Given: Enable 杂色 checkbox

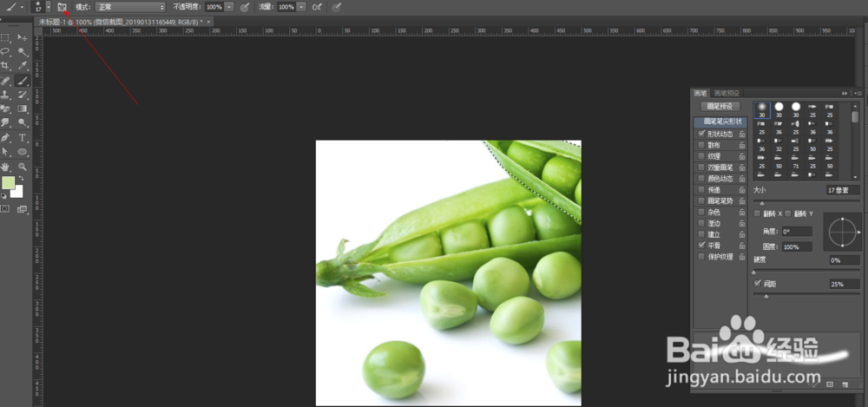Looking at the screenshot, I should pyautogui.click(x=701, y=212).
